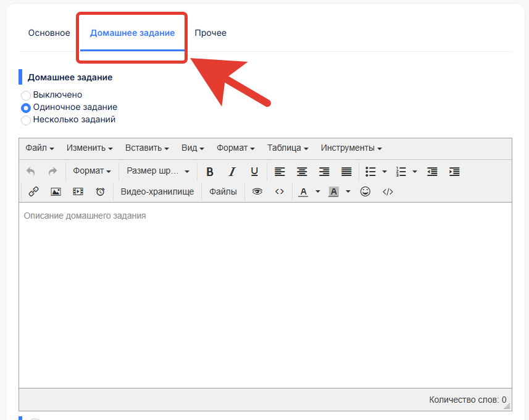Click the alarm clock timer icon
The height and width of the screenshot is (420, 529).
tap(100, 191)
